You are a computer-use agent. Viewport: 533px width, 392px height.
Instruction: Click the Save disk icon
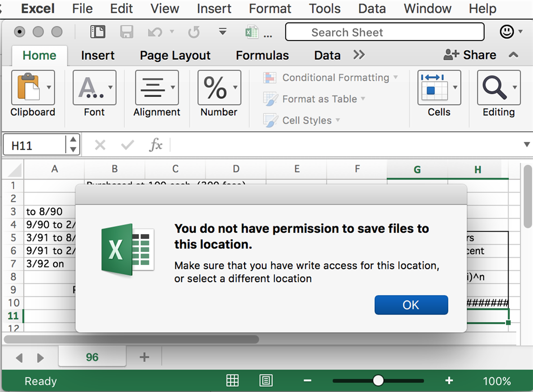coord(126,32)
